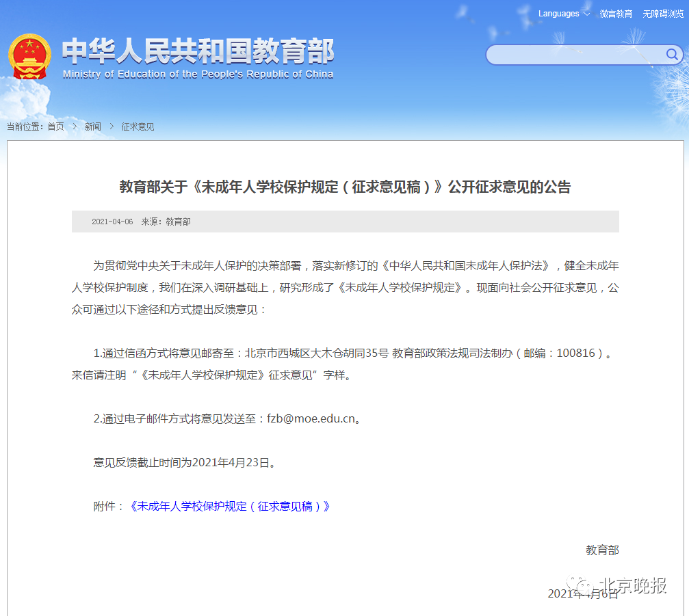689x616 pixels.
Task: Go to 征求意见 in the breadcrumb
Action: (138, 126)
